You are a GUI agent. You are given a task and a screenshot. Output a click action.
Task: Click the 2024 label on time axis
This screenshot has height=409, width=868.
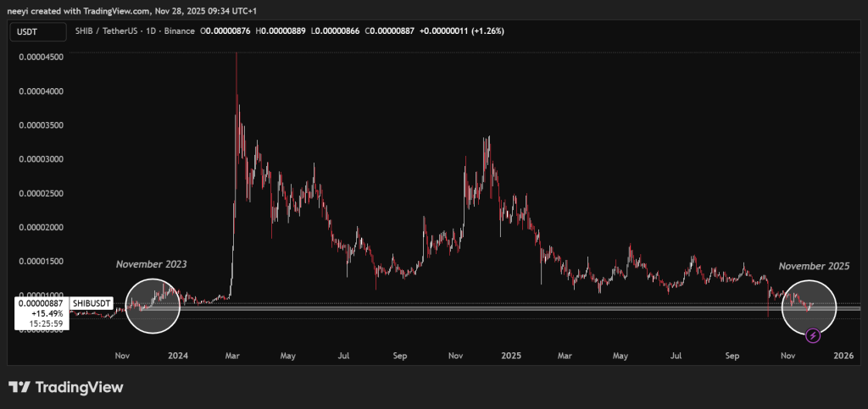[x=178, y=356]
